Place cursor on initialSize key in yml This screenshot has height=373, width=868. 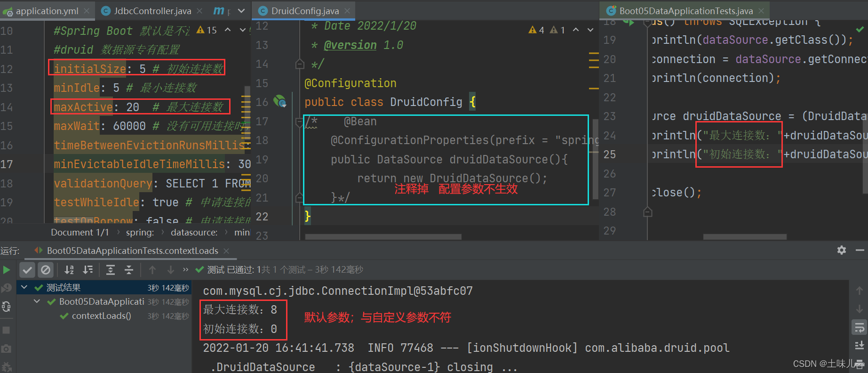(89, 69)
